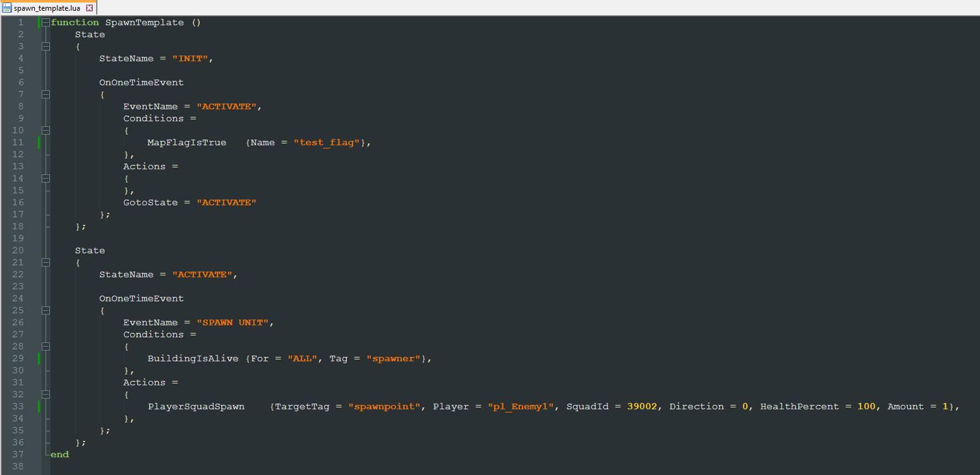The width and height of the screenshot is (980, 475).
Task: Click line number 19 in the margin
Action: coord(18,238)
